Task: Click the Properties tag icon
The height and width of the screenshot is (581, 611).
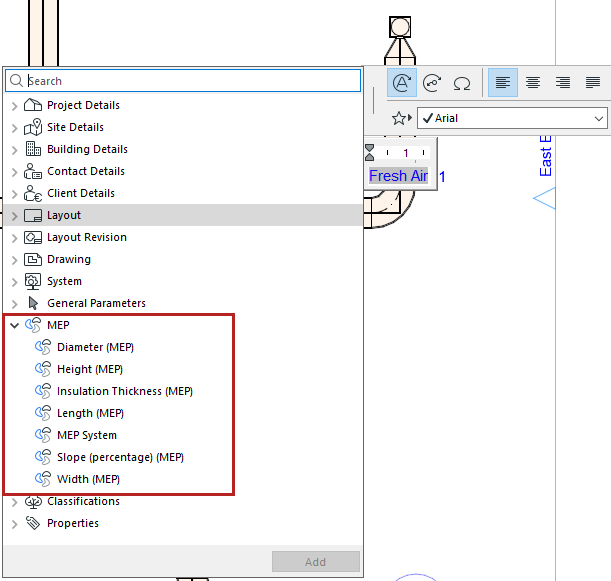Action: click(x=33, y=523)
